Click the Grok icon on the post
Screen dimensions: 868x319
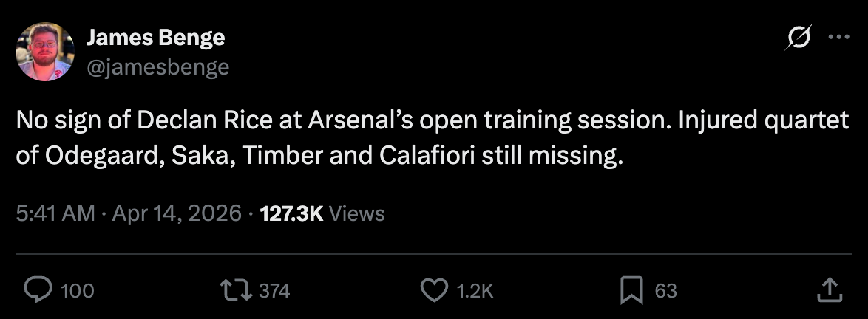pyautogui.click(x=799, y=38)
